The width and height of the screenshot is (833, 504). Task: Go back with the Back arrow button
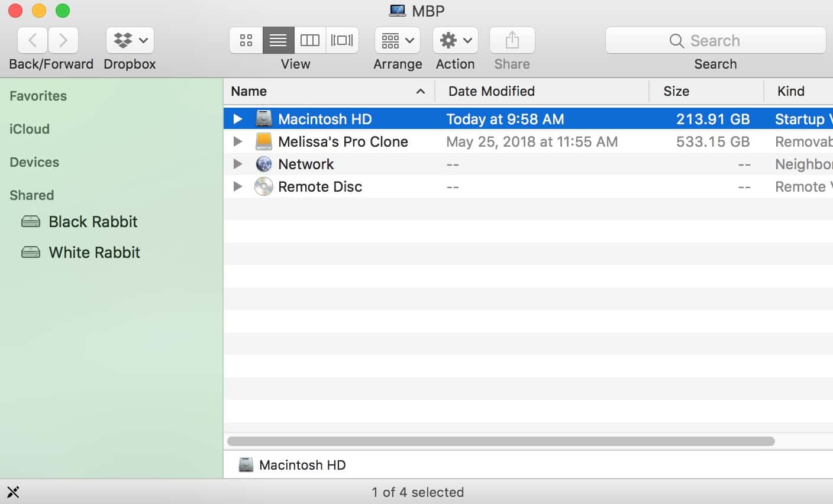click(x=33, y=40)
